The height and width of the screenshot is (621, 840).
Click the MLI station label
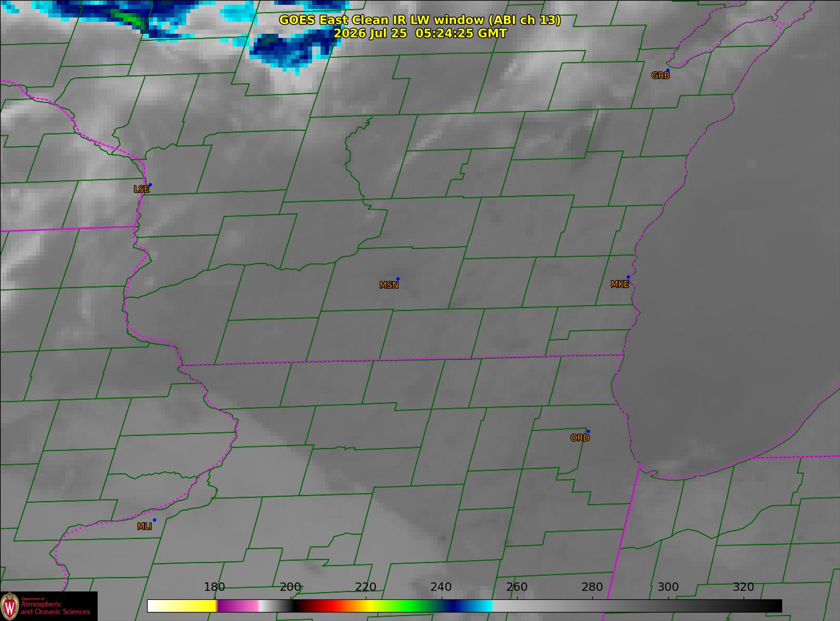point(145,526)
